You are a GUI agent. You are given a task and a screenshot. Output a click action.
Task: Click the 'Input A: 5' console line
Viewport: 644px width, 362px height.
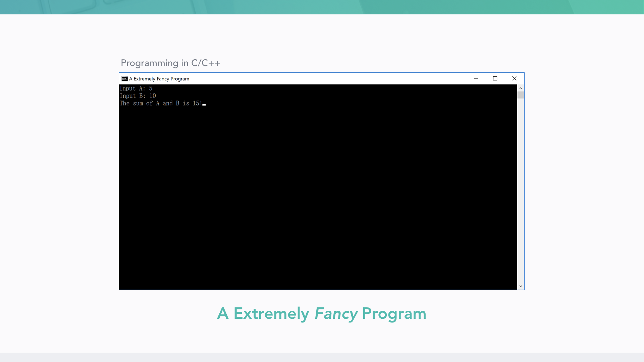[x=136, y=88]
